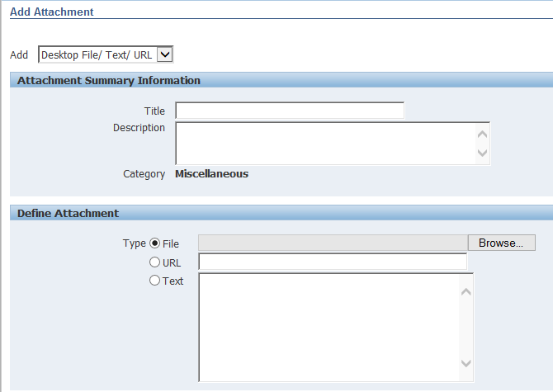Viewport: 553px width, 392px height.
Task: Click the Miscellaneous category value
Action: 211,173
